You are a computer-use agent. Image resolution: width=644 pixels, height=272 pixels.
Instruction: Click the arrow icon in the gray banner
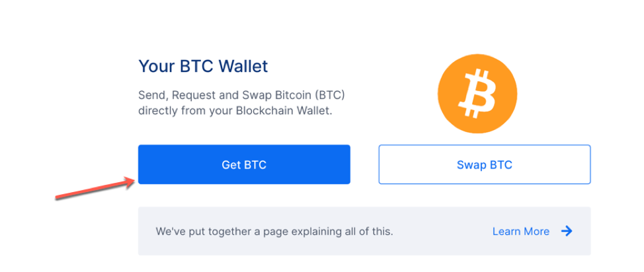[x=567, y=231]
